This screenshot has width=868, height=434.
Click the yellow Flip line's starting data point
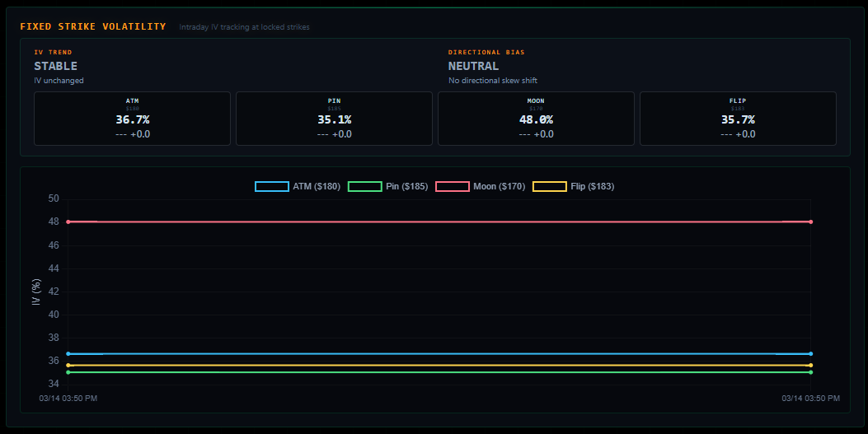pyautogui.click(x=68, y=366)
